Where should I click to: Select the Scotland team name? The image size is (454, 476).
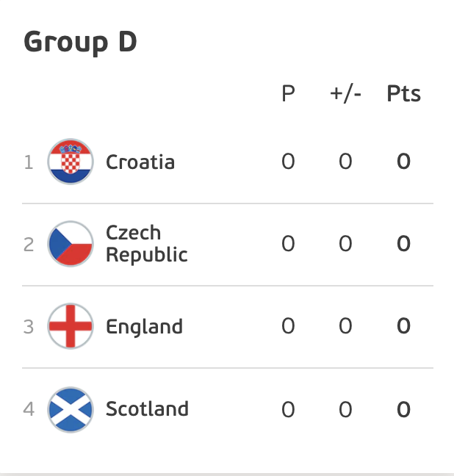click(x=147, y=408)
